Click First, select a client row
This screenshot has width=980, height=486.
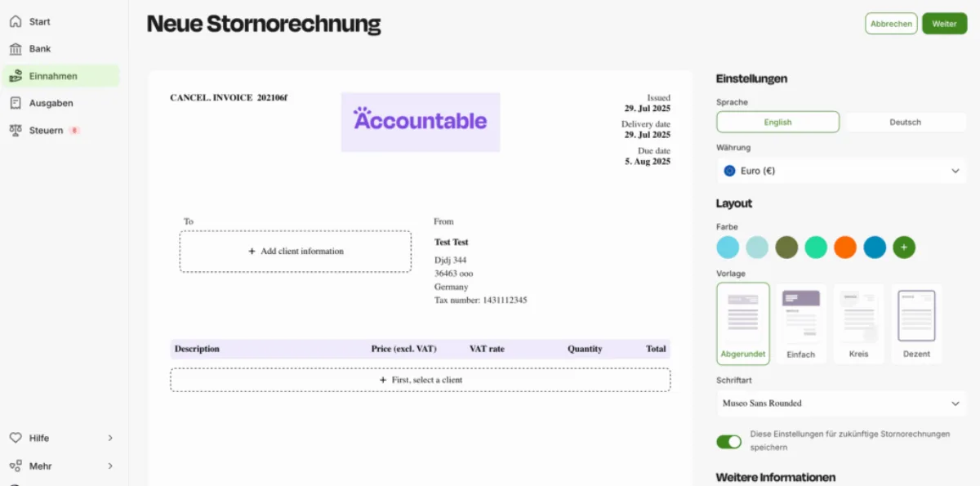pos(420,380)
